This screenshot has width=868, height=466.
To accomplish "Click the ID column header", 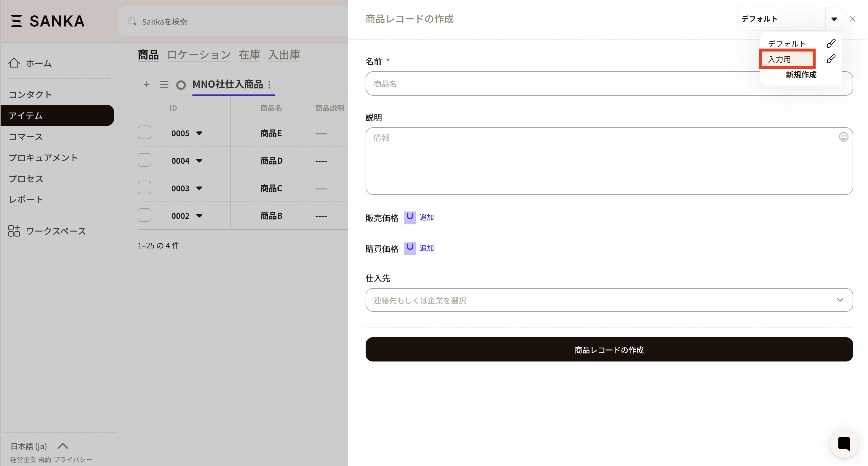I will pos(173,108).
